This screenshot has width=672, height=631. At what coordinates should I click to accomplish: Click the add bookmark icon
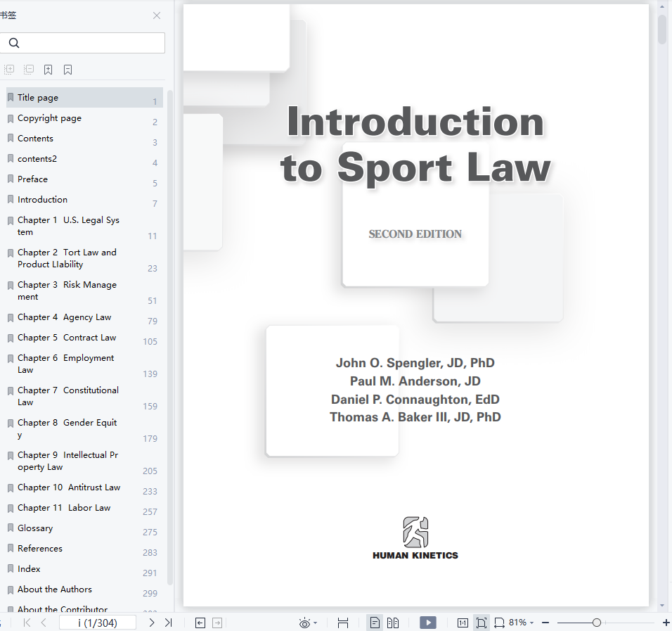48,70
